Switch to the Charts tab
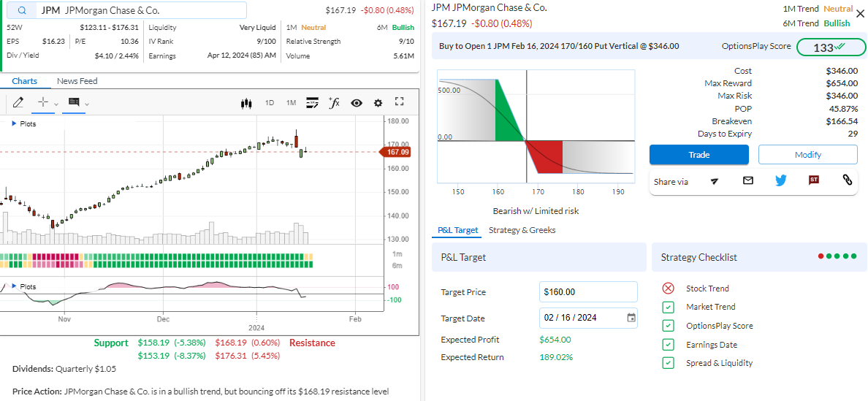Viewport: 868px width, 401px height. point(24,81)
